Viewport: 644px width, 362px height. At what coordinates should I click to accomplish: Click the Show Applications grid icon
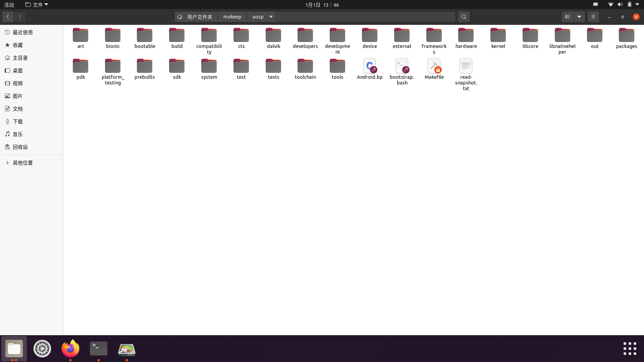(x=630, y=348)
